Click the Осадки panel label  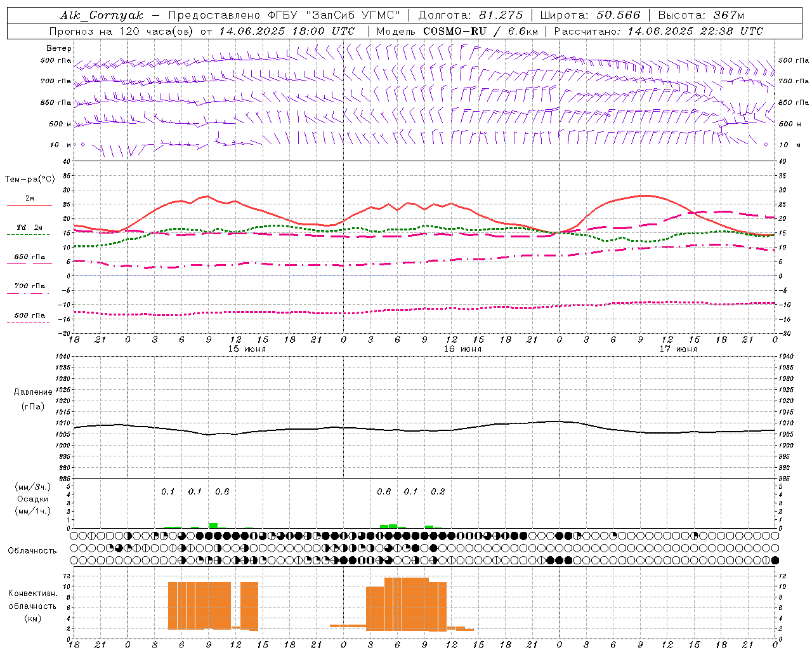(33, 499)
